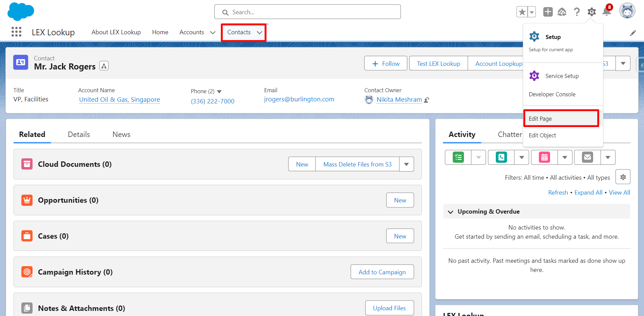The height and width of the screenshot is (316, 644).
Task: Click Add to Campaign button
Action: point(382,272)
